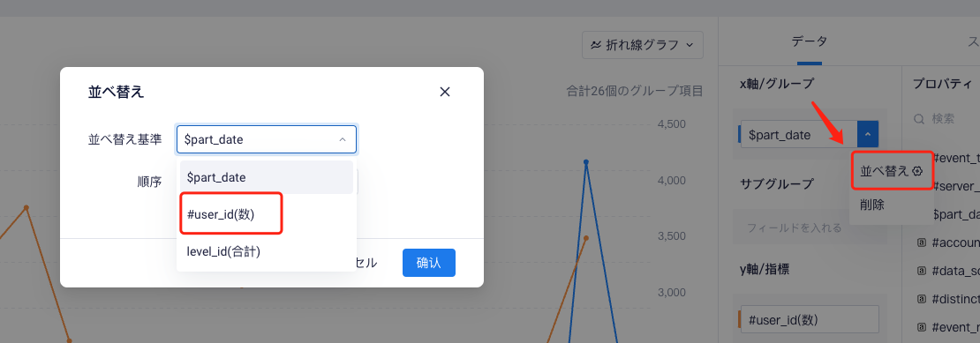The image size is (980, 343).
Task: Click the line chart icon in chart selector
Action: pos(596,45)
